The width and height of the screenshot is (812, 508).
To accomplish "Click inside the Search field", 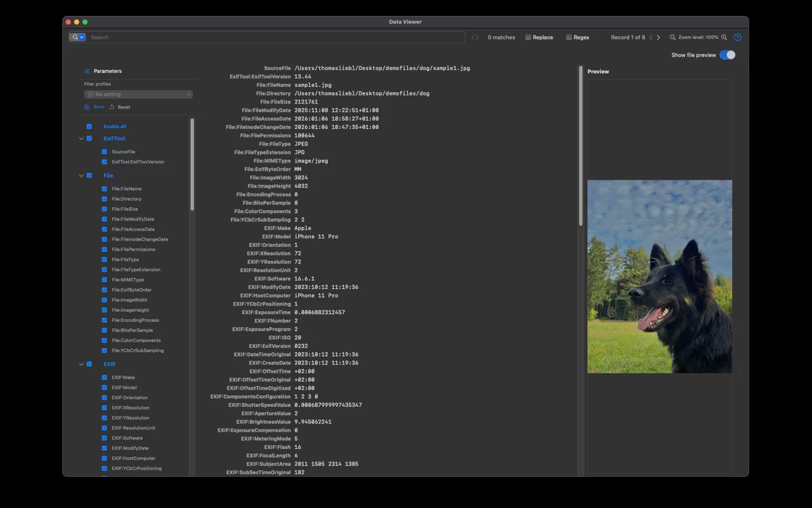I will [x=276, y=37].
